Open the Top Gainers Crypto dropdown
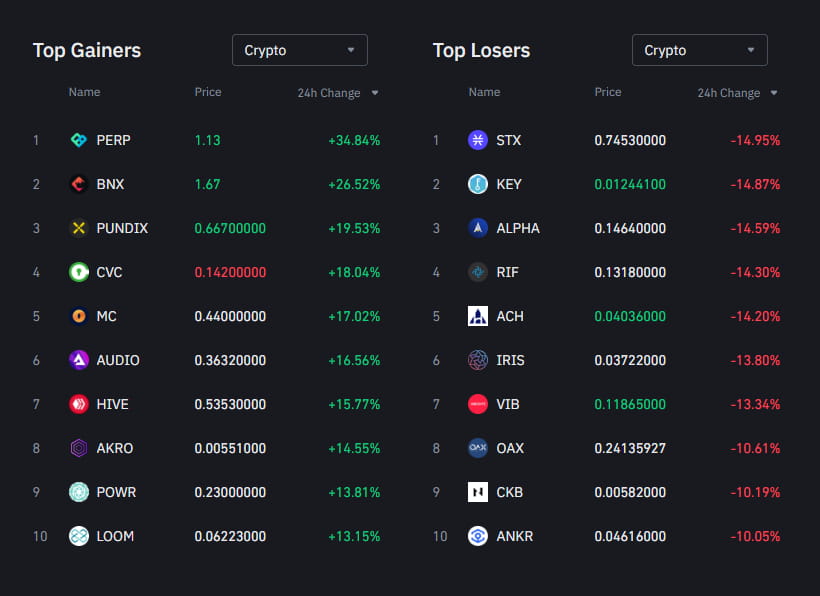The height and width of the screenshot is (596, 820). point(300,50)
